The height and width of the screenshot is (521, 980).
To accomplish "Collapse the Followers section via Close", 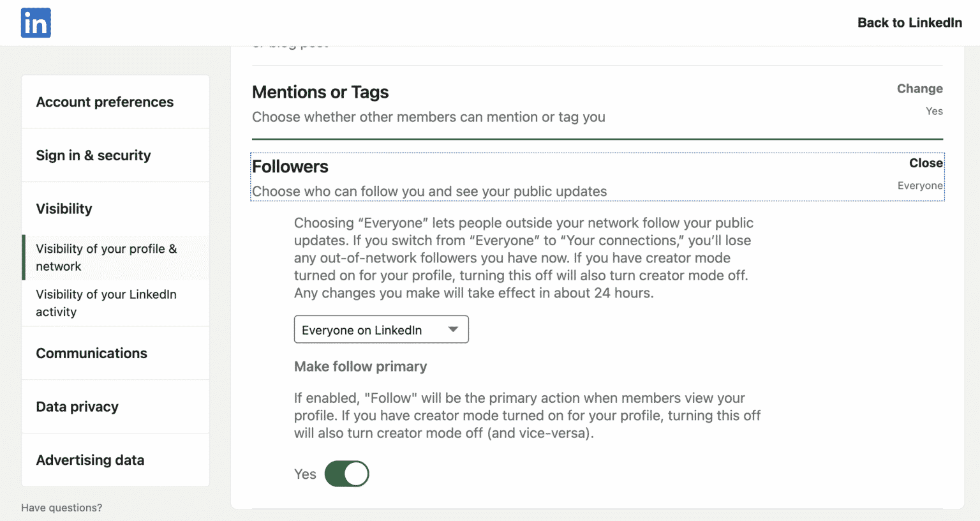I will pos(926,163).
